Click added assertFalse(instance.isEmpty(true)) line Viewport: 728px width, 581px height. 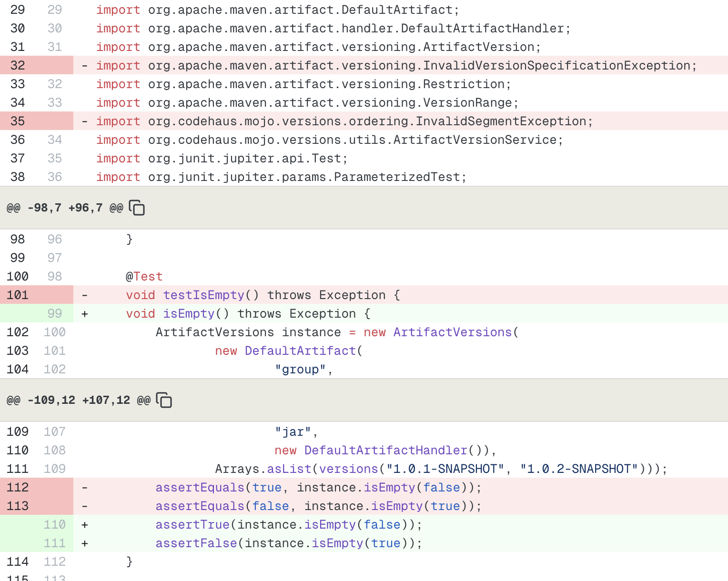[x=289, y=543]
